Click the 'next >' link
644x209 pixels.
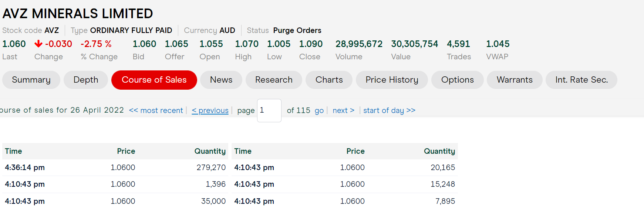click(x=344, y=110)
